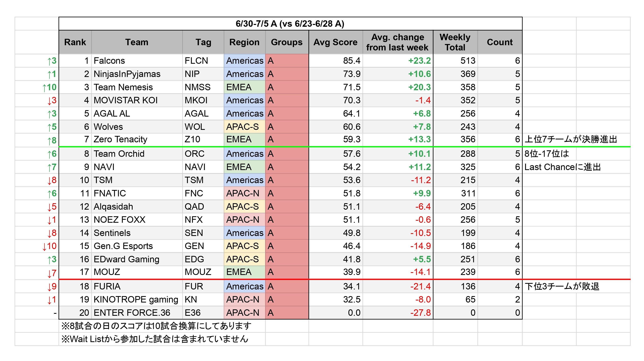The height and width of the screenshot is (361, 644).
Task: Select the 'AGAL AL' team cell
Action: pos(137,114)
